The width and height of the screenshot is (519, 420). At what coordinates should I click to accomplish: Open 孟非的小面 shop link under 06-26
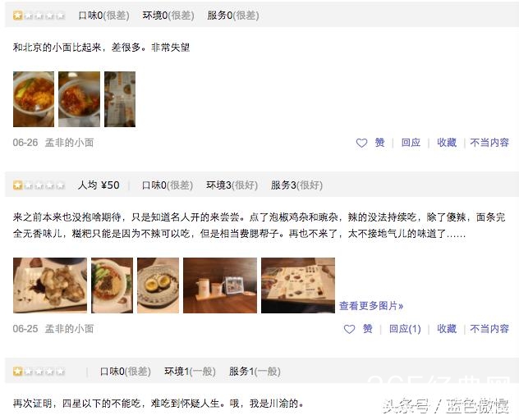pos(69,143)
